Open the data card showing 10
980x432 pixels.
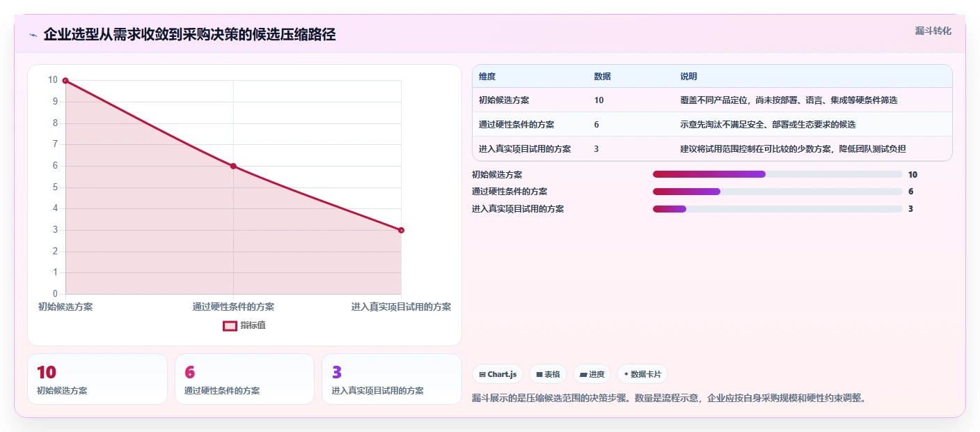[97, 379]
